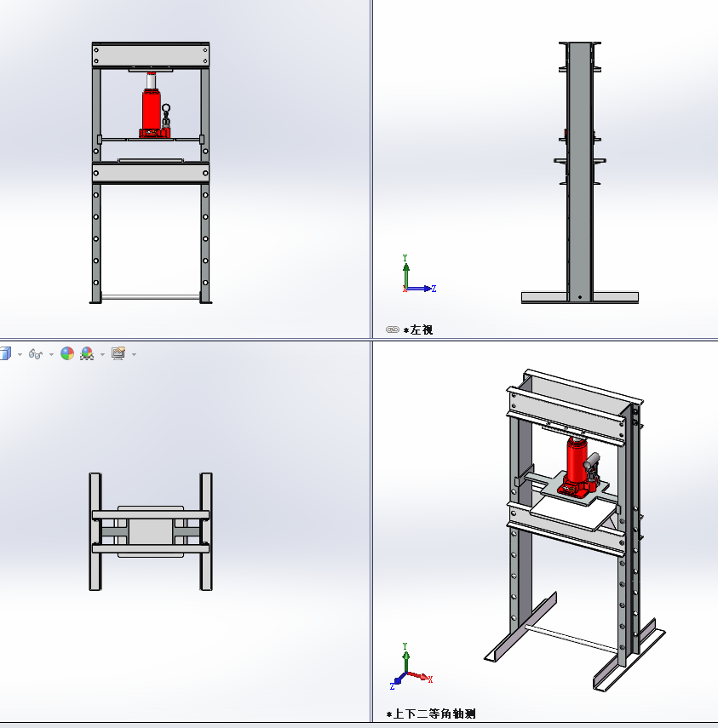Click the coordinate triad in the isometric pane
Viewport: 718px width, 728px height.
[411, 666]
